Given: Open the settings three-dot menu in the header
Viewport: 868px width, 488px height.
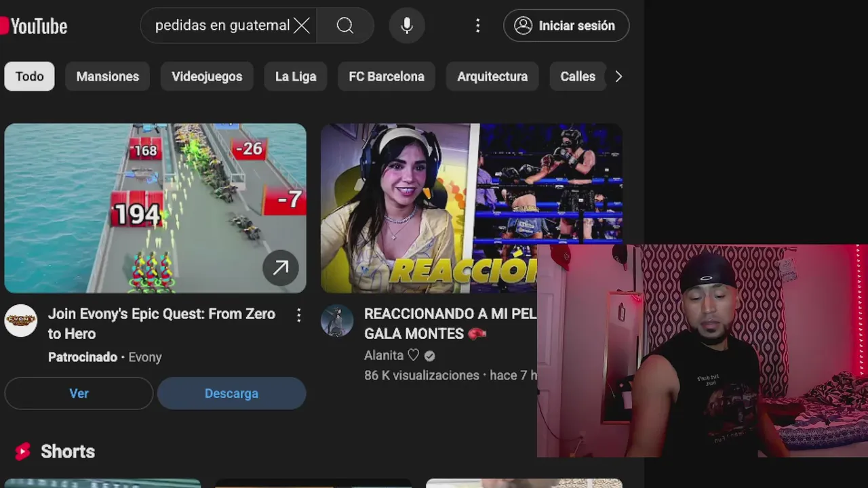Looking at the screenshot, I should 477,26.
